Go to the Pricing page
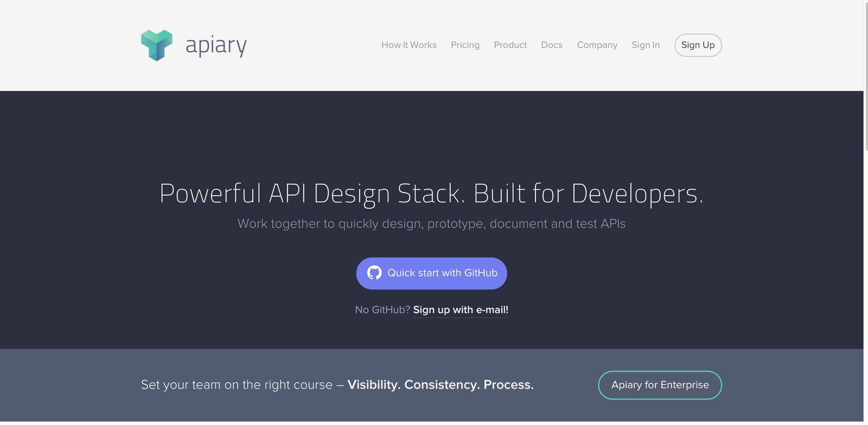The height and width of the screenshot is (425, 868). click(465, 45)
